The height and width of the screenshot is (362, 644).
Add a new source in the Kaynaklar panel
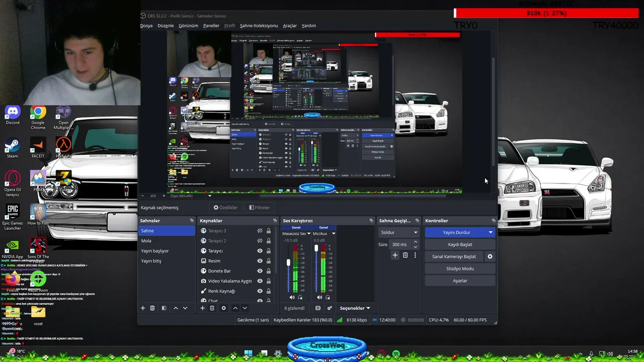[x=203, y=308]
